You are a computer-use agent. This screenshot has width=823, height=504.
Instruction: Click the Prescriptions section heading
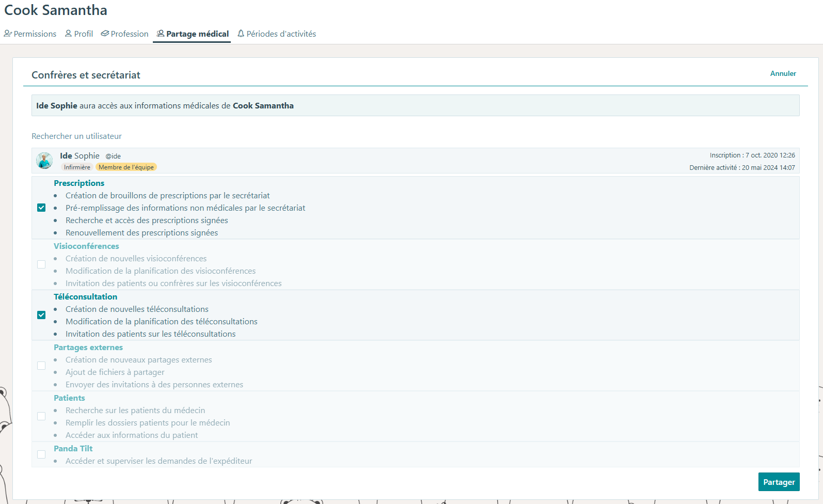tap(79, 183)
